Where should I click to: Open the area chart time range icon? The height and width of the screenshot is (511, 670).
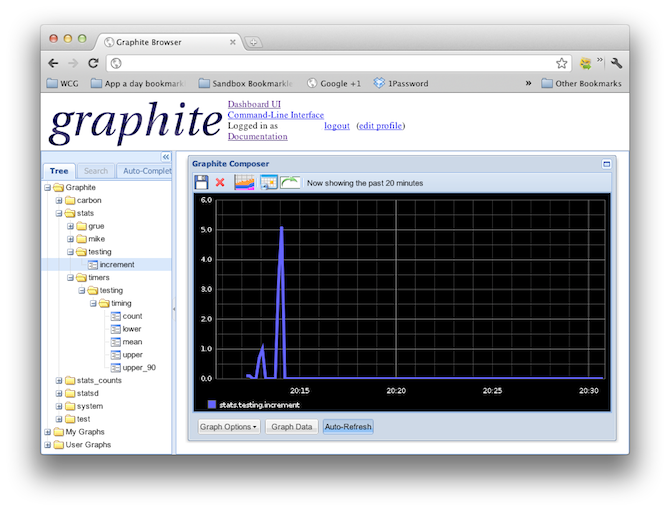(x=244, y=182)
